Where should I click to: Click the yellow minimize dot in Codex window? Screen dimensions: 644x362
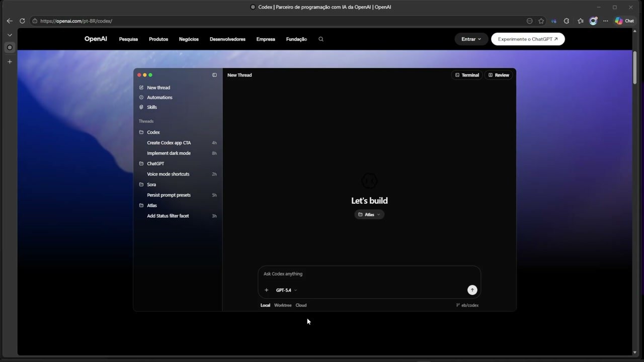tap(145, 75)
